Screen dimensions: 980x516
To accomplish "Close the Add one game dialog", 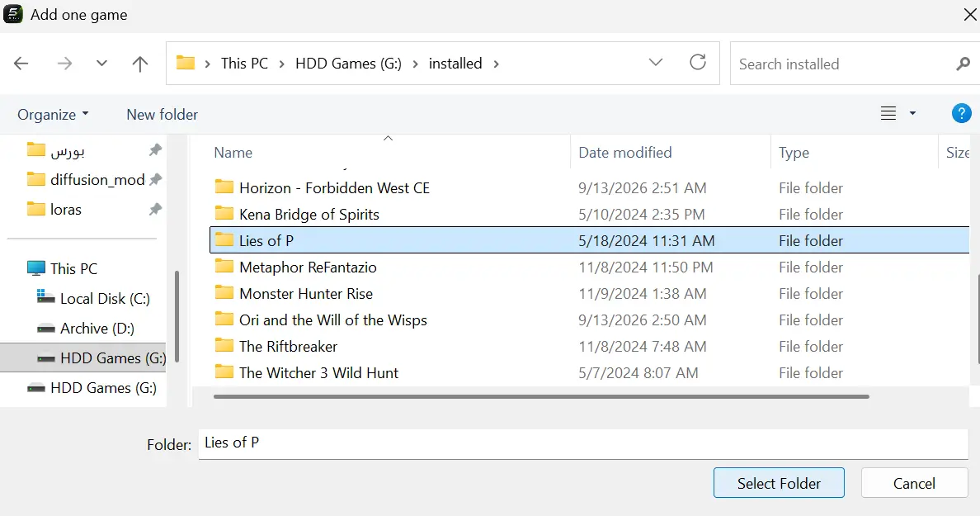I will coord(971,14).
